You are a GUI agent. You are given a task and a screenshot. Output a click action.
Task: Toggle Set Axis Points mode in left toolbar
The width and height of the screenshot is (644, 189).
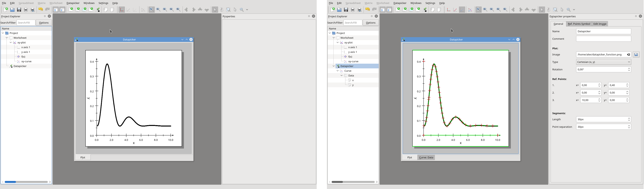click(x=122, y=10)
